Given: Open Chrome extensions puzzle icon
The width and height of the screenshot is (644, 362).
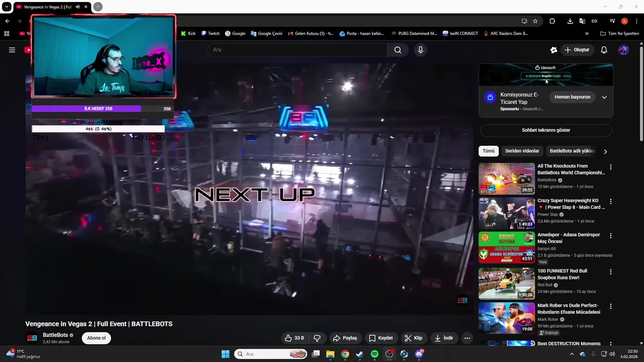Looking at the screenshot, I should pyautogui.click(x=552, y=21).
